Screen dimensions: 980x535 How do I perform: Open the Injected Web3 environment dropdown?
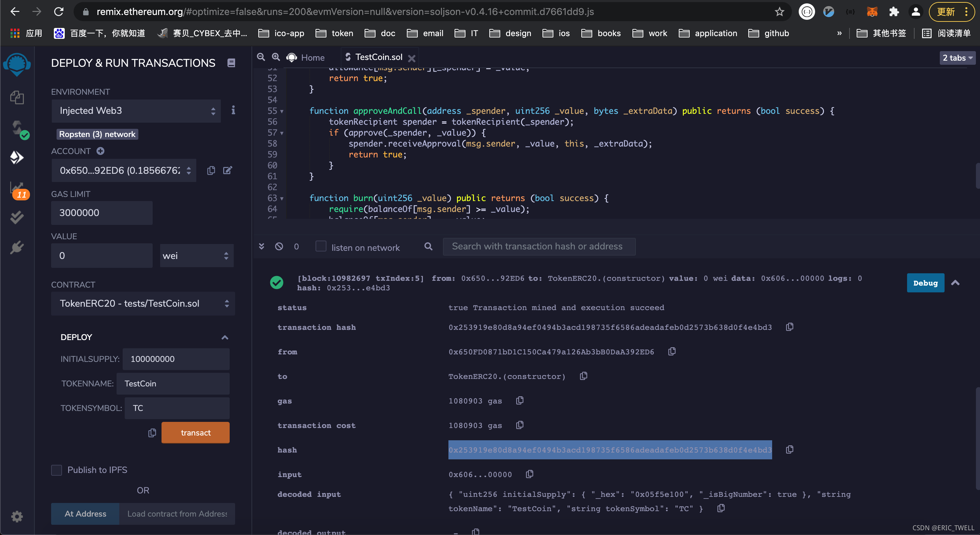(x=136, y=111)
